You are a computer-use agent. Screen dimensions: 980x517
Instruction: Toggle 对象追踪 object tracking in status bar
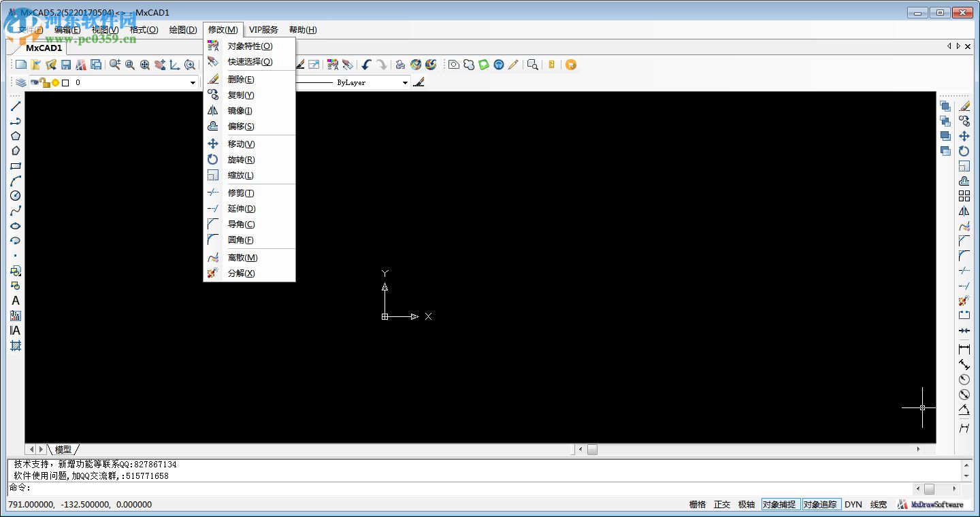[x=820, y=505]
